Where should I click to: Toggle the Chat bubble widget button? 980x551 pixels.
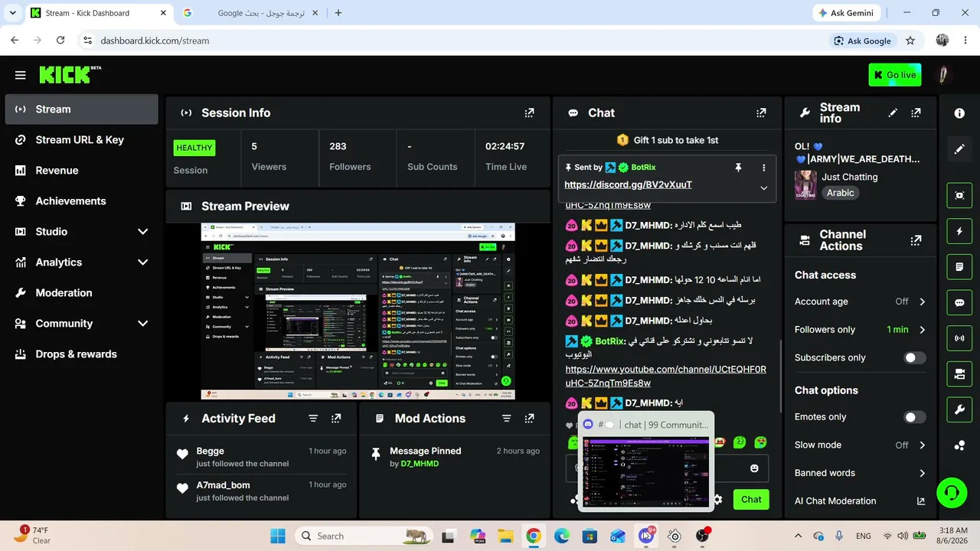coord(959,302)
